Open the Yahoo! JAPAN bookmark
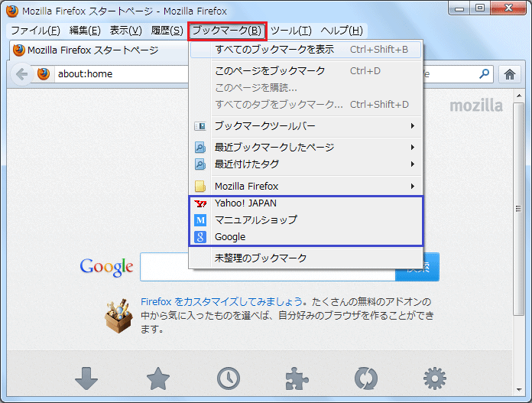532x403 pixels. 245,203
